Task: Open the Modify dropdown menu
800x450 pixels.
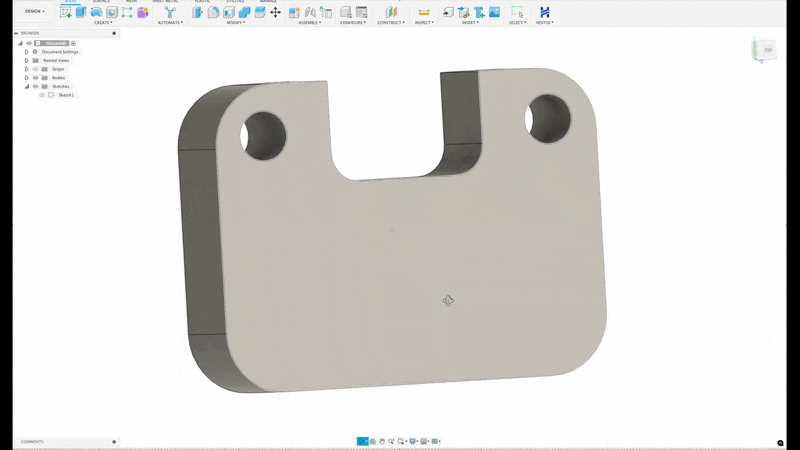Action: click(x=236, y=22)
